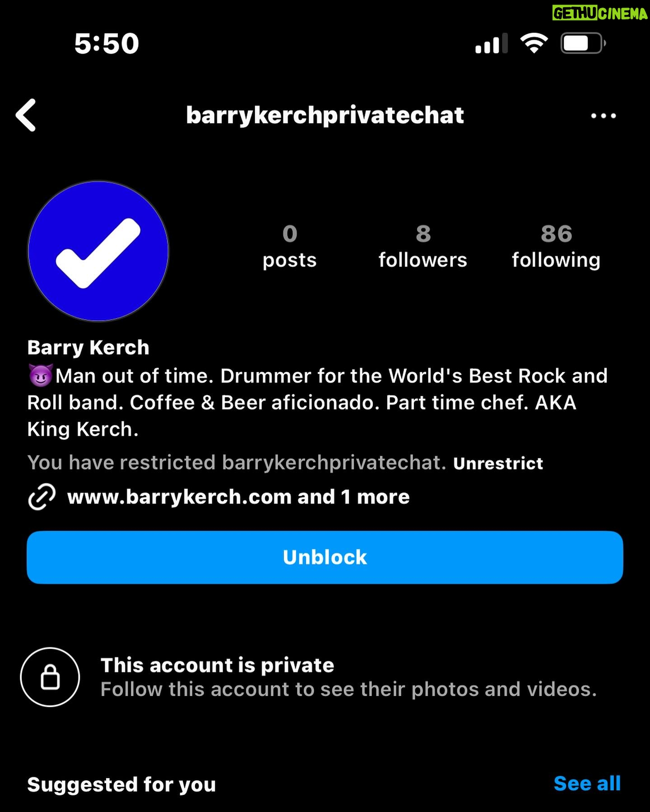View the 8 followers list
Image resolution: width=650 pixels, height=812 pixels.
[423, 247]
